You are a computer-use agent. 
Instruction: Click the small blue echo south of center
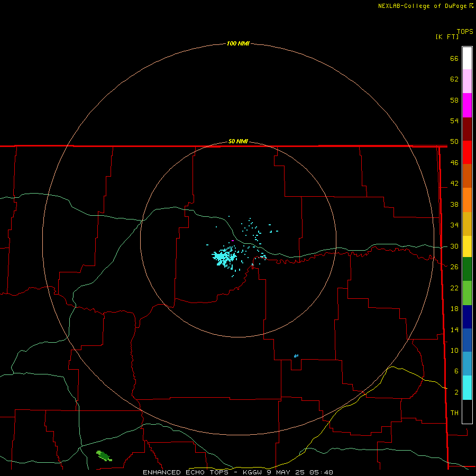pyautogui.click(x=296, y=356)
